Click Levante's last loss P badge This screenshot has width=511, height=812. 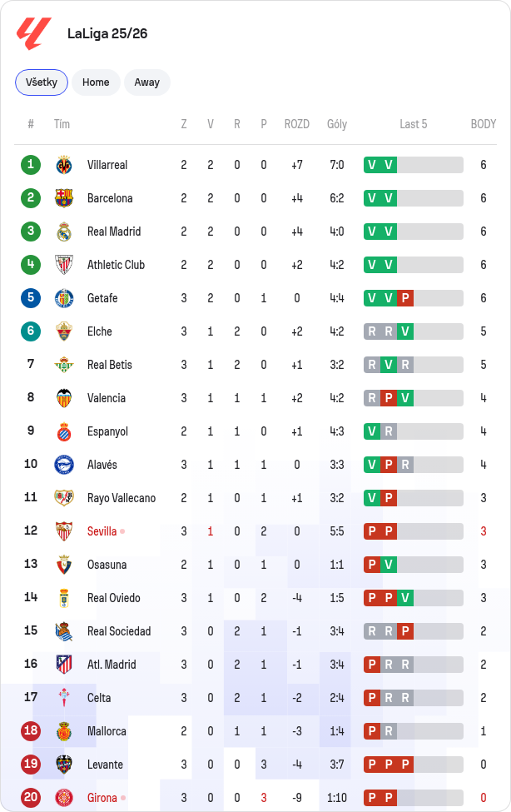pyautogui.click(x=405, y=765)
